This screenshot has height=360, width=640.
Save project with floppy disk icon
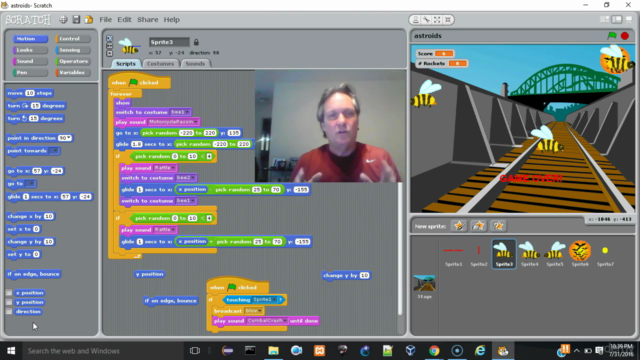point(76,20)
